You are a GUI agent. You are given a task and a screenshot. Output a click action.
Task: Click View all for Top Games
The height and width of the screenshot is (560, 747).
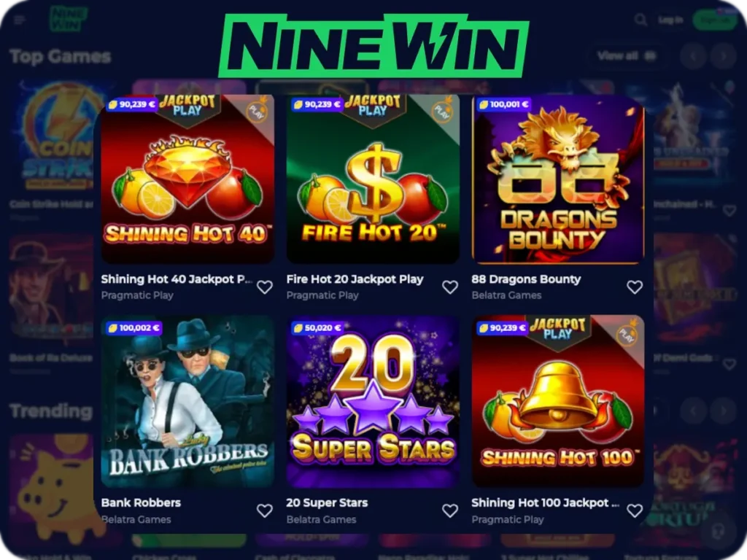click(x=627, y=56)
